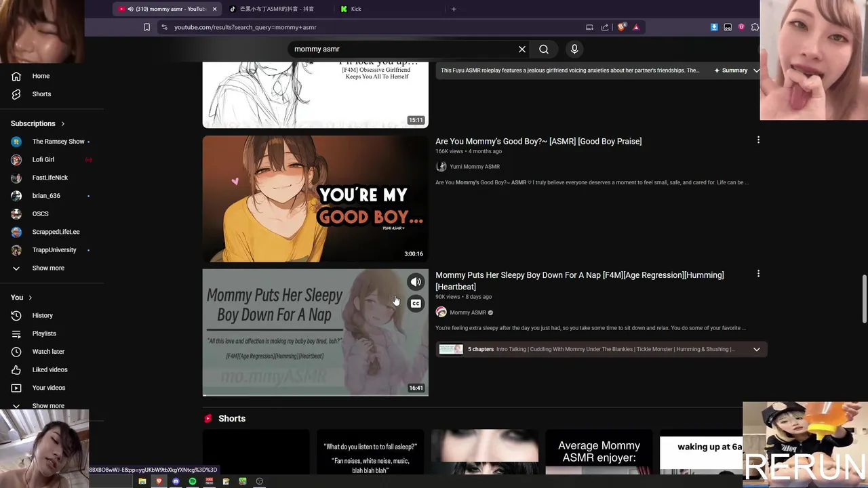Image resolution: width=868 pixels, height=488 pixels.
Task: Open 'Are You Mommy's Good Boy?' video title
Action: [538, 141]
